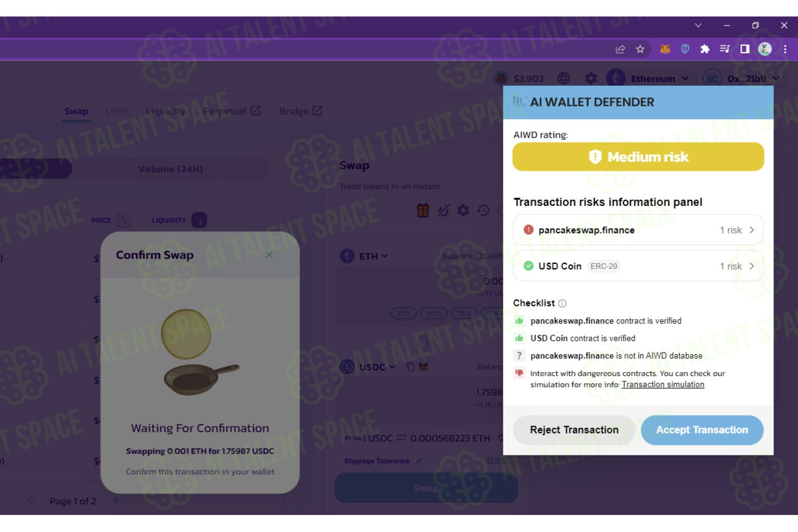Add USDC to MetaMask fox icon
This screenshot has height=532, width=798.
(423, 367)
